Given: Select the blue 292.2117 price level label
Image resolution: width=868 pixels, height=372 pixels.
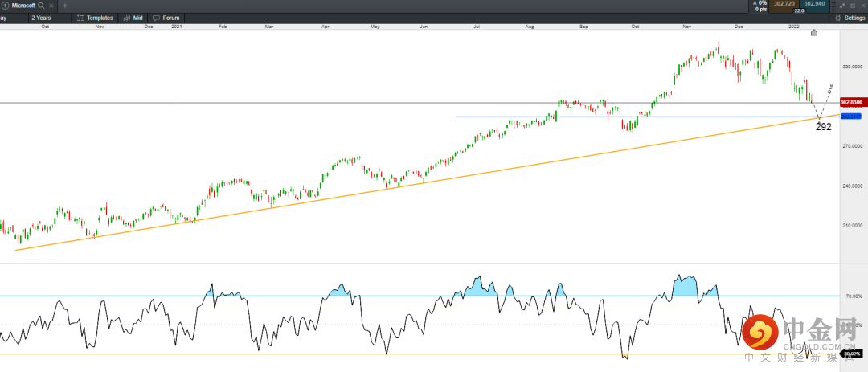Looking at the screenshot, I should coord(850,117).
